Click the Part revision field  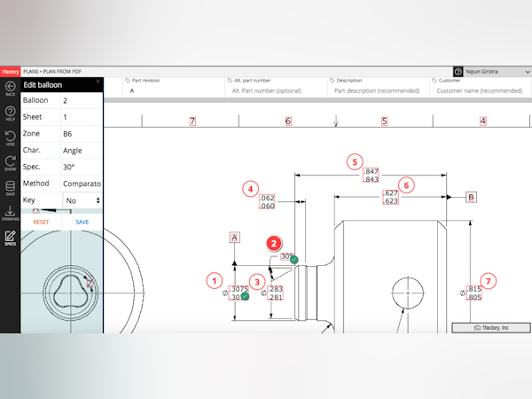174,90
